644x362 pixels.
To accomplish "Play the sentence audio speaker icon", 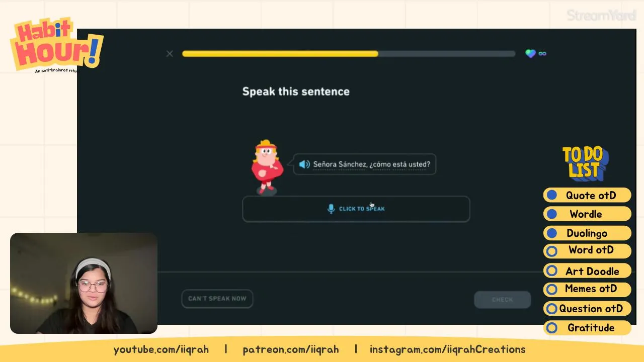I will (x=304, y=164).
